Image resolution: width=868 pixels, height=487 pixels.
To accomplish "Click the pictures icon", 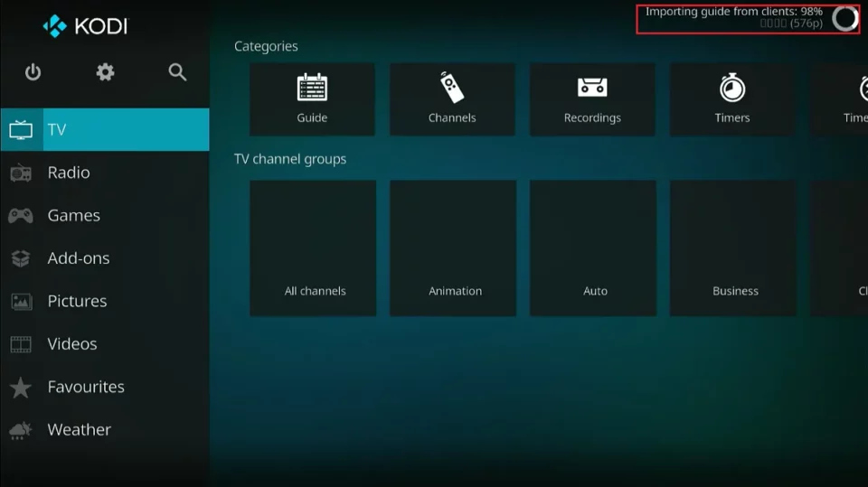I will [x=21, y=302].
